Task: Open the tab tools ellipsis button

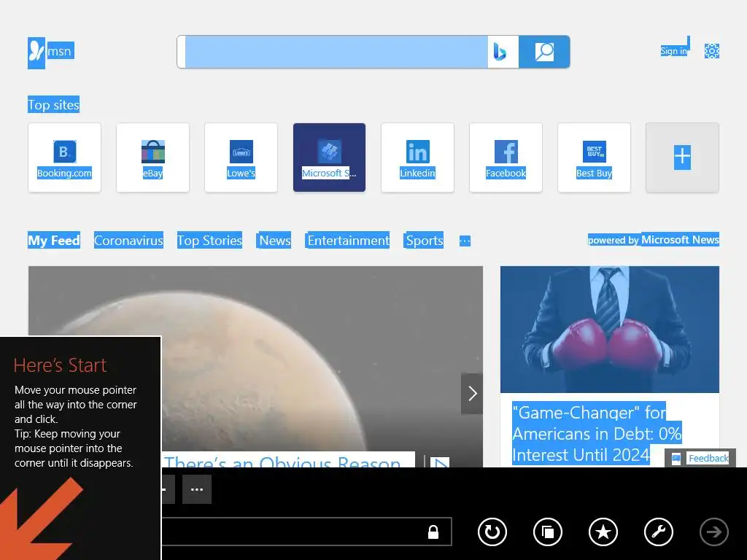Action: click(197, 489)
